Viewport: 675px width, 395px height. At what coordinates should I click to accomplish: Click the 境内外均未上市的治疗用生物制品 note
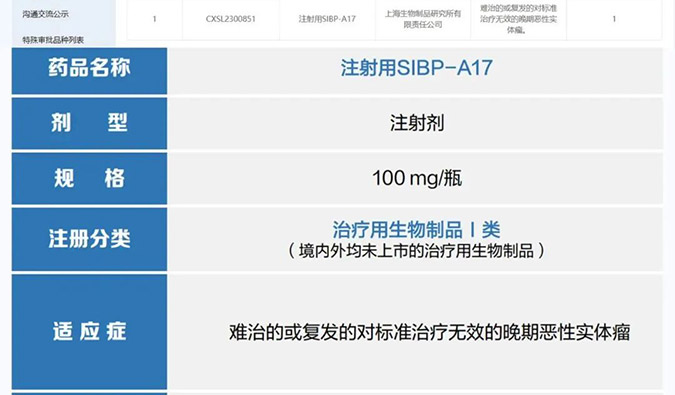coord(416,250)
